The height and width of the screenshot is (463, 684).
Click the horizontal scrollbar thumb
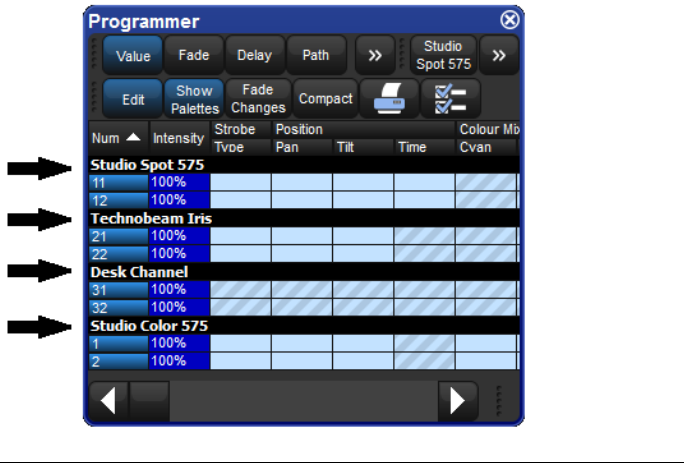[149, 401]
